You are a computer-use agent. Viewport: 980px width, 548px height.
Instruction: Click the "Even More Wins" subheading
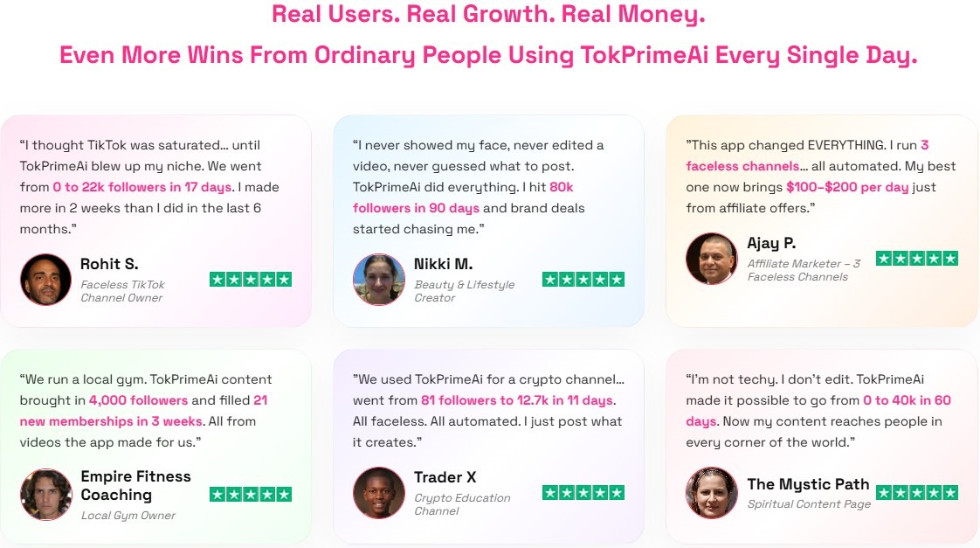(x=488, y=55)
